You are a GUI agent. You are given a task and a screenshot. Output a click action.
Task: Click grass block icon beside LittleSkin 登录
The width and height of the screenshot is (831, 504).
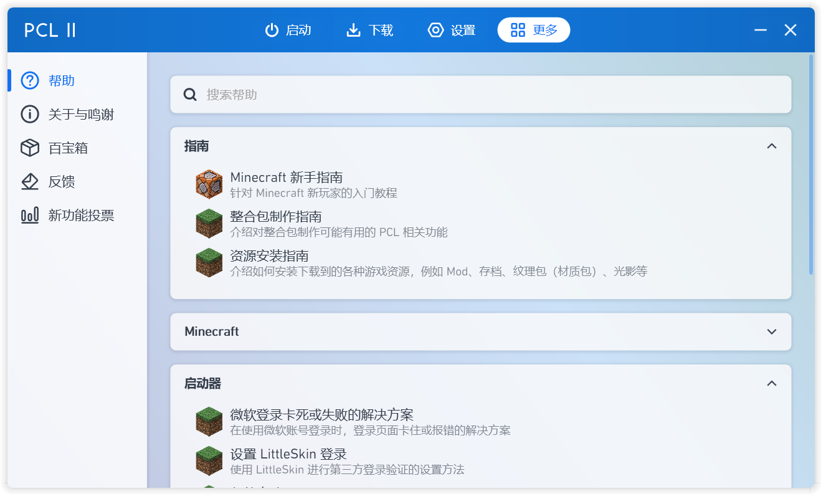click(209, 461)
